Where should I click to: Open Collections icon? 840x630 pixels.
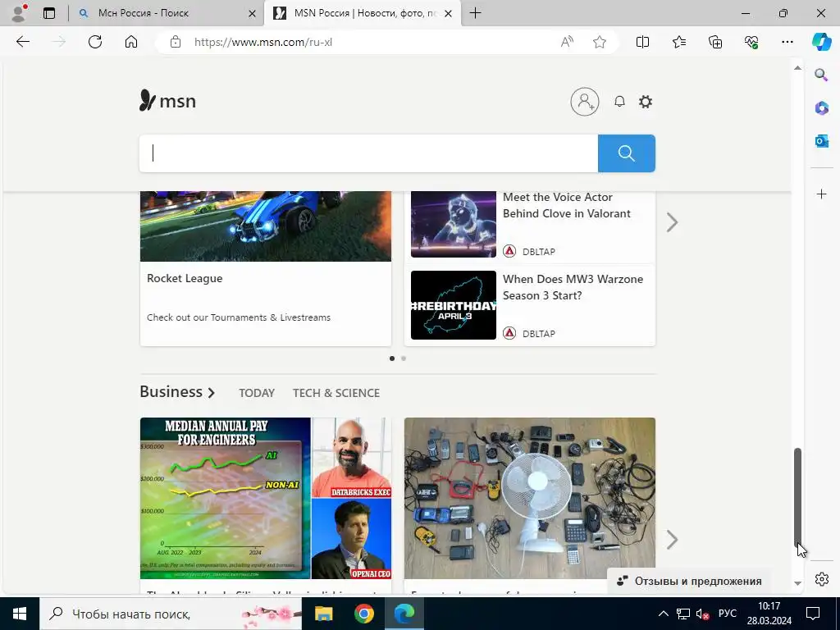tap(715, 42)
